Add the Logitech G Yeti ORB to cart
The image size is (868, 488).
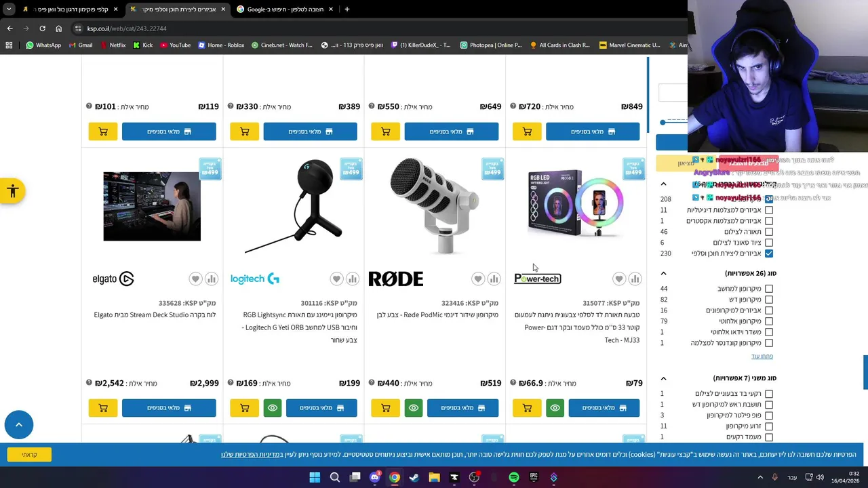click(244, 408)
